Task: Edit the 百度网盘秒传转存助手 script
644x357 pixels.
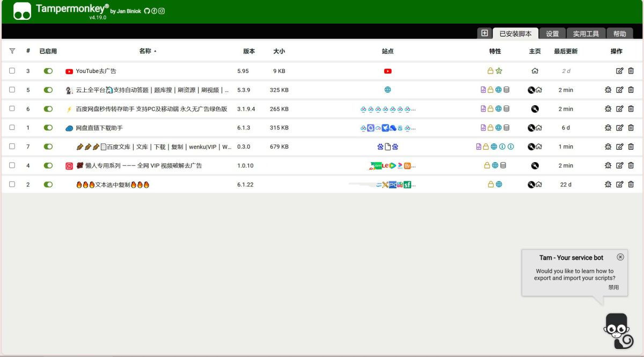Action: coord(620,108)
